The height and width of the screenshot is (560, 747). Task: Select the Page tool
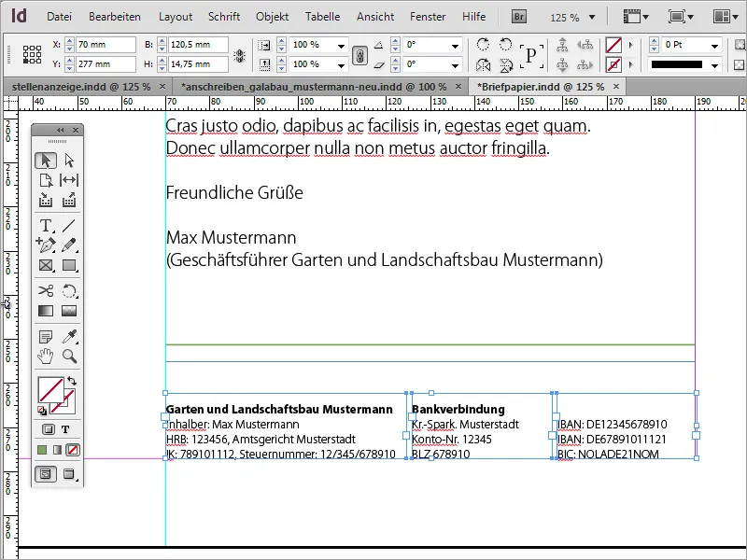pyautogui.click(x=46, y=180)
